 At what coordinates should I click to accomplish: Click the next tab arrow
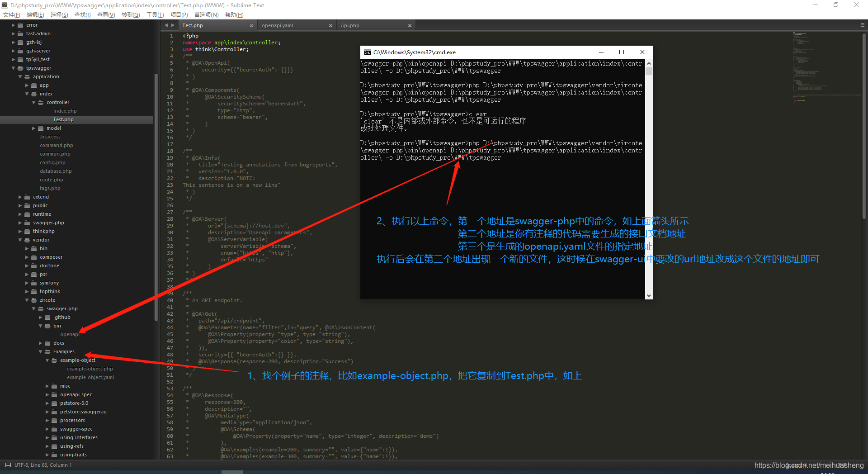point(173,25)
